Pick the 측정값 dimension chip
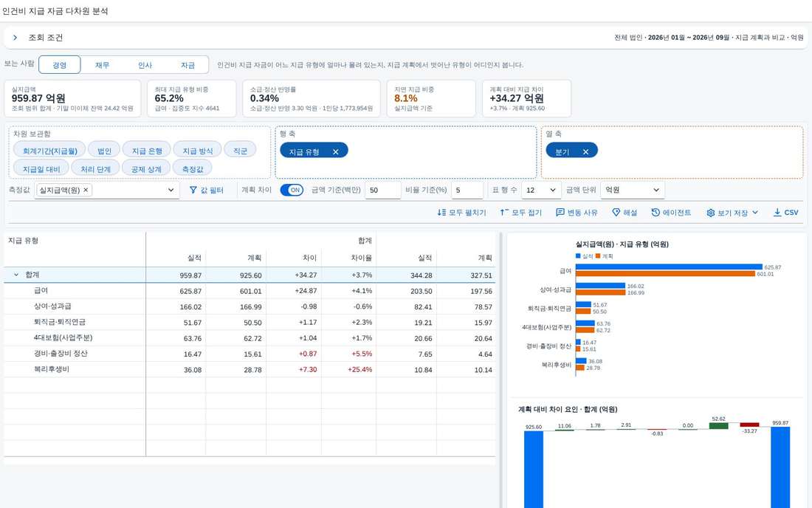 (193, 169)
